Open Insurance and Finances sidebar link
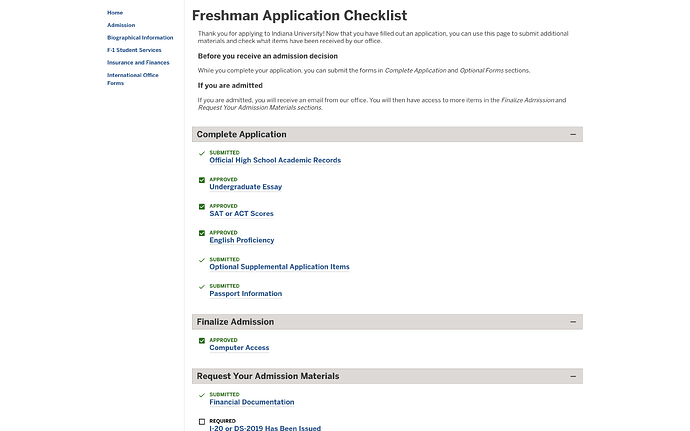 point(138,62)
